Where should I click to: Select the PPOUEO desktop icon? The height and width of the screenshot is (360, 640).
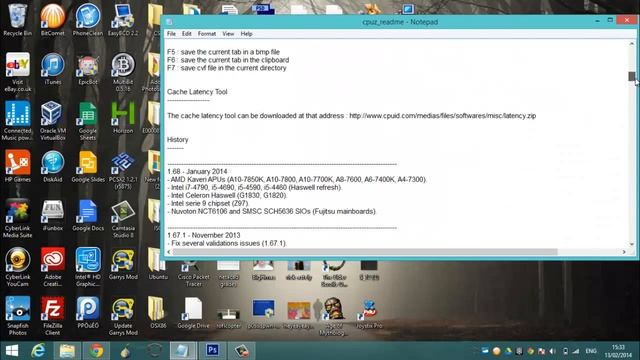[x=88, y=313]
